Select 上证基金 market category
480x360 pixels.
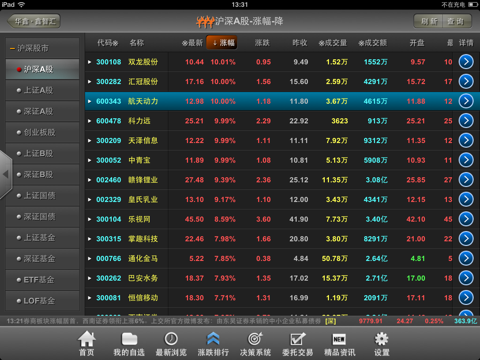tap(42, 238)
